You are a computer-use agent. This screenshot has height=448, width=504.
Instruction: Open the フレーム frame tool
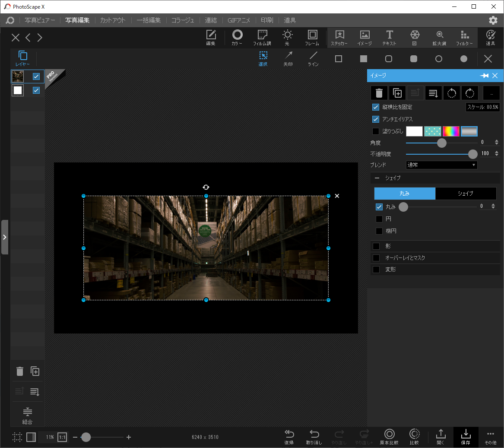pos(312,38)
